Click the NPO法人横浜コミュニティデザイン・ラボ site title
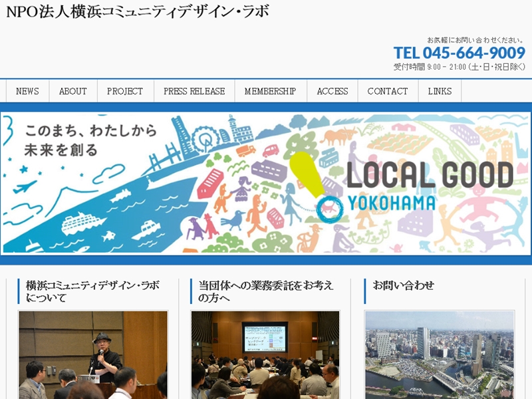The width and height of the screenshot is (532, 399). (x=138, y=12)
